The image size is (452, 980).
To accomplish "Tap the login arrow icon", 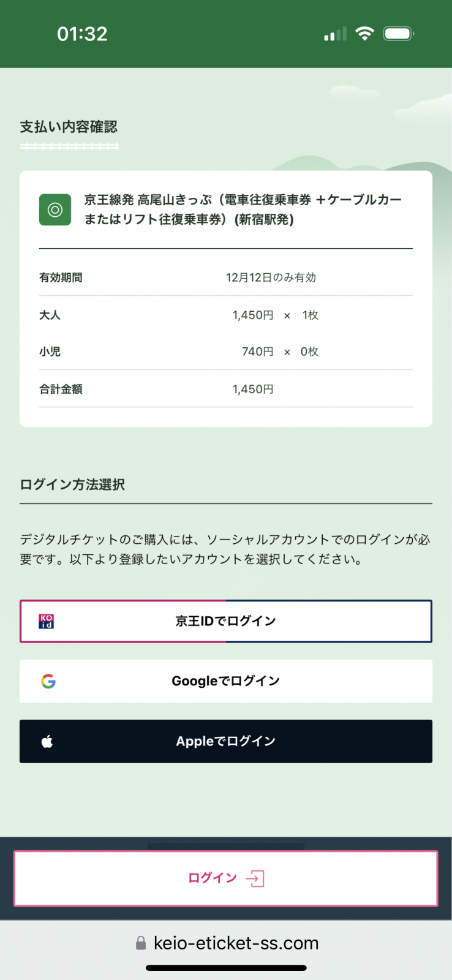I will [x=255, y=878].
